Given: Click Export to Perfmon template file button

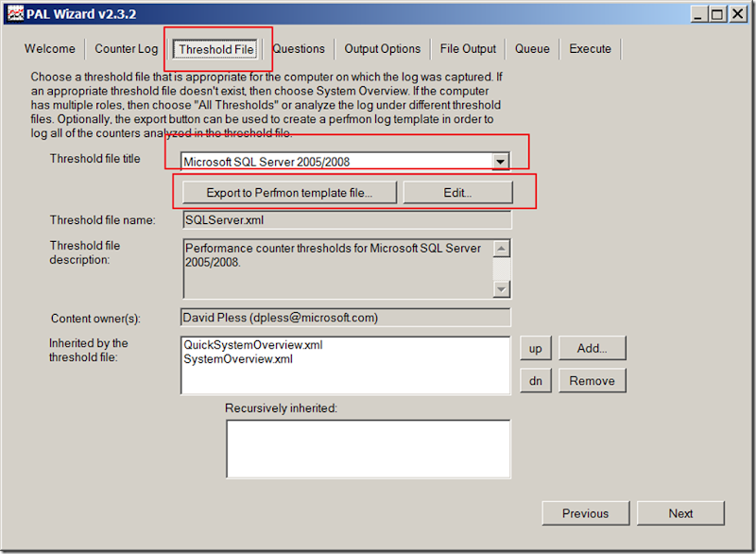Looking at the screenshot, I should pos(289,193).
